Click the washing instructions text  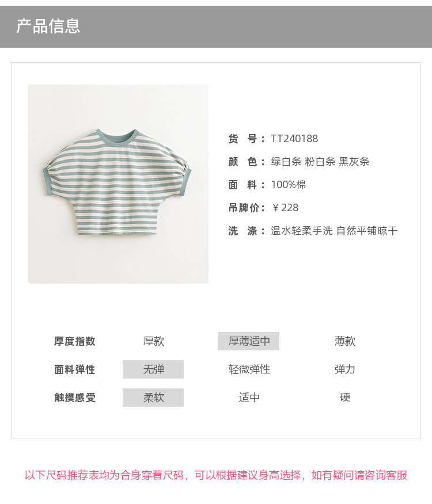click(x=334, y=231)
